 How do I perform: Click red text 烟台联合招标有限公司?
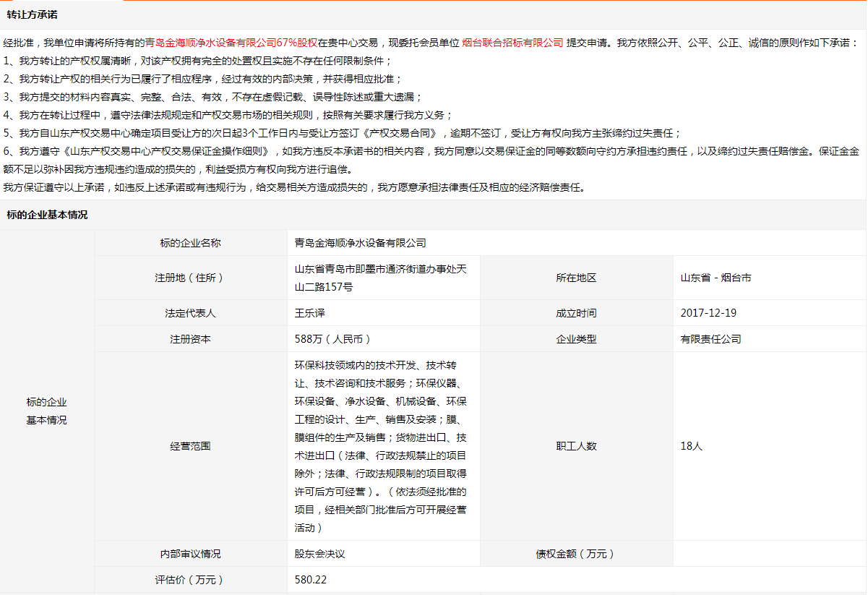tap(512, 43)
